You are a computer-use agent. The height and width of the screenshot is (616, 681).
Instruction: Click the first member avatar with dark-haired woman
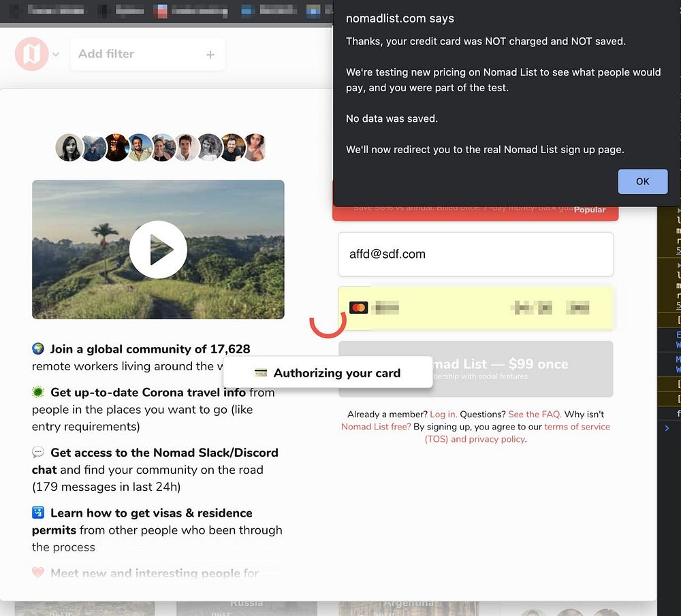[x=69, y=148]
